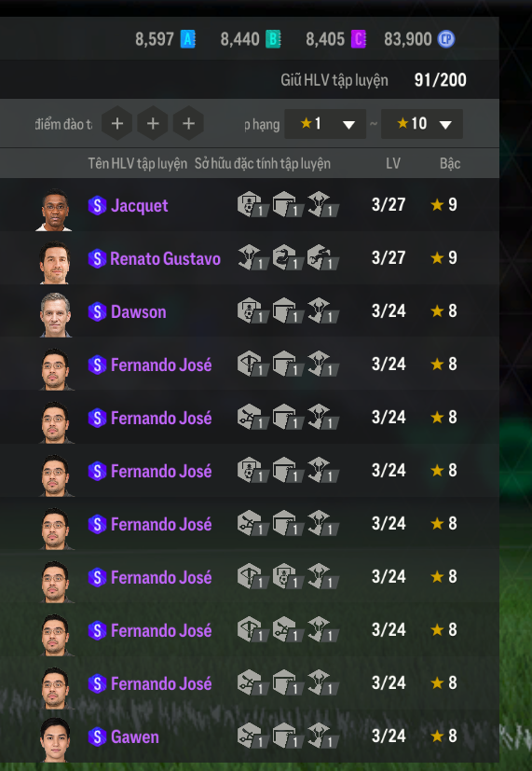Select the Renato Gustavo coach name

(166, 258)
